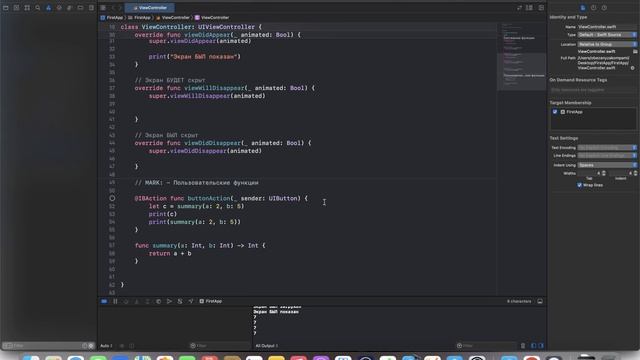The height and width of the screenshot is (360, 640).
Task: Click the variables view Filter field
Action: pos(220,346)
